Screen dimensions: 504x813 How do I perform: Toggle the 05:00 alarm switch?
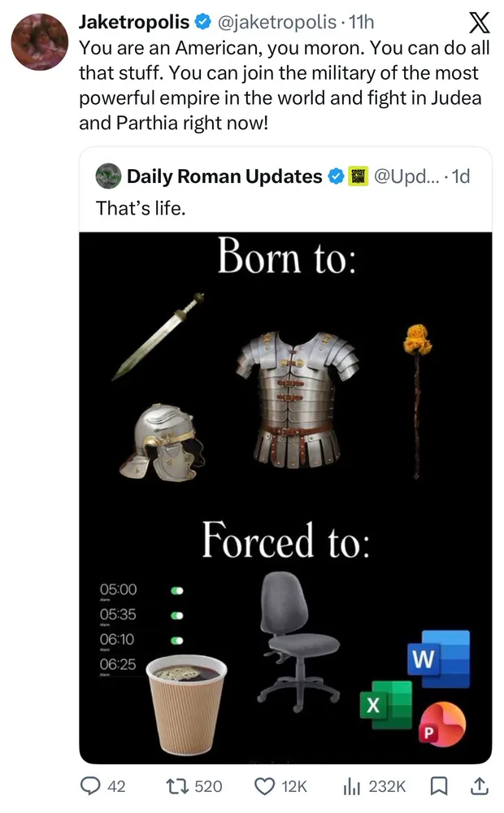click(x=177, y=589)
